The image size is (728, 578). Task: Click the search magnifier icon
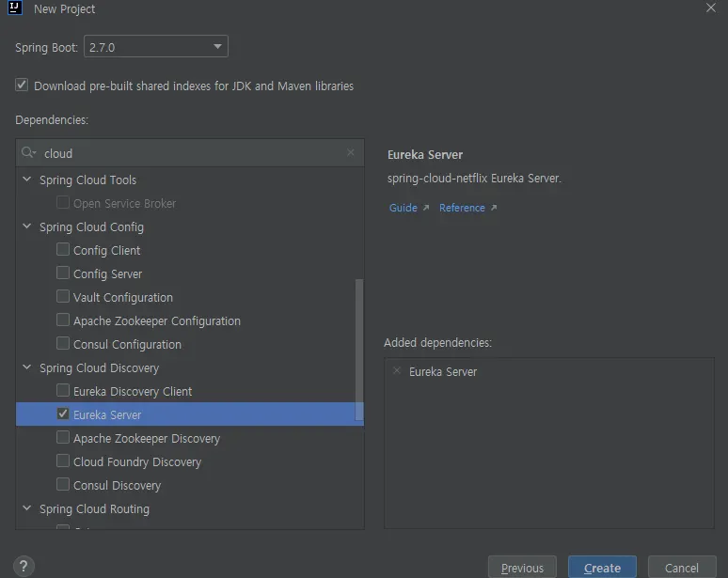[x=28, y=153]
